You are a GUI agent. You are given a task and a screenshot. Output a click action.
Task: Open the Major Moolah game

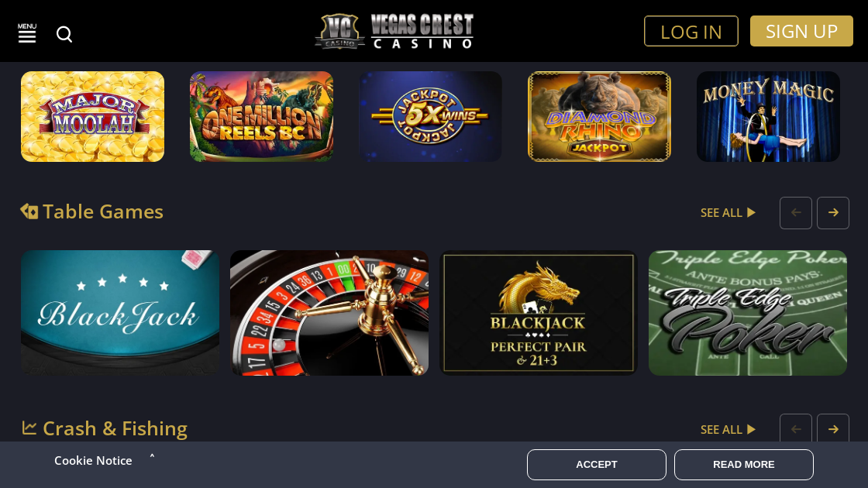(92, 116)
